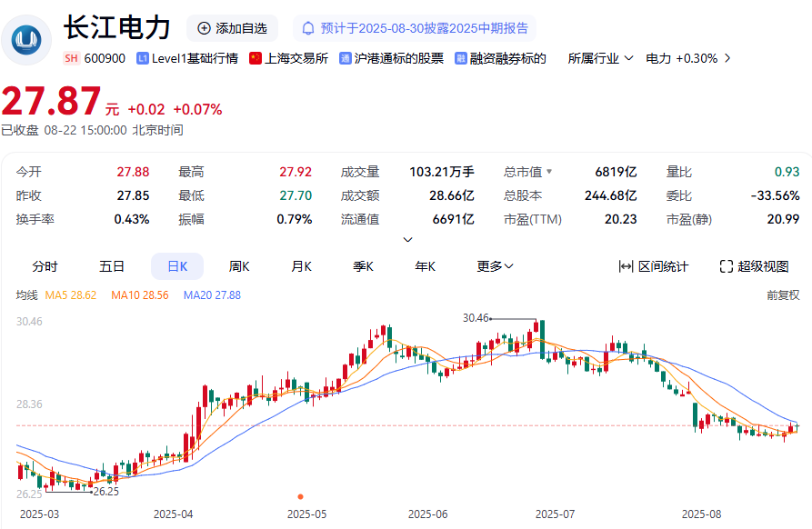
Task: Click the orange event dot on chart
Action: pos(300,497)
